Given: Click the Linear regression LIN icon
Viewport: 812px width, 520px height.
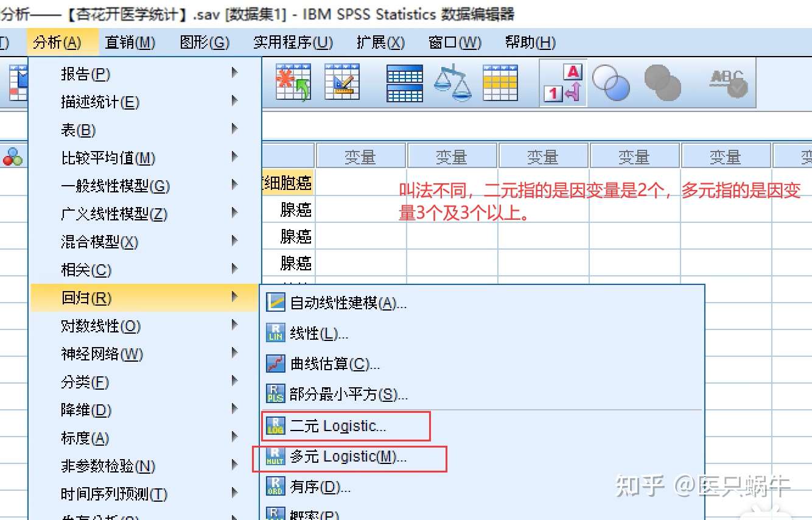Looking at the screenshot, I should click(276, 333).
